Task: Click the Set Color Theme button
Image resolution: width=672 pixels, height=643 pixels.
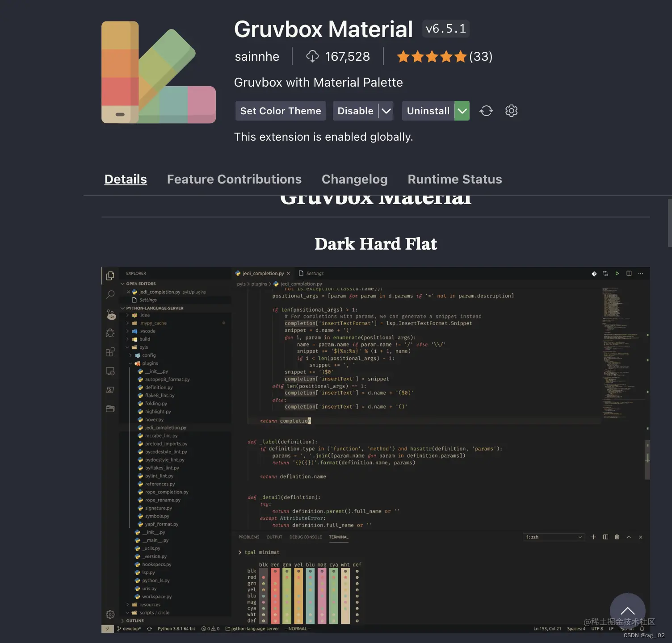Action: (x=281, y=111)
